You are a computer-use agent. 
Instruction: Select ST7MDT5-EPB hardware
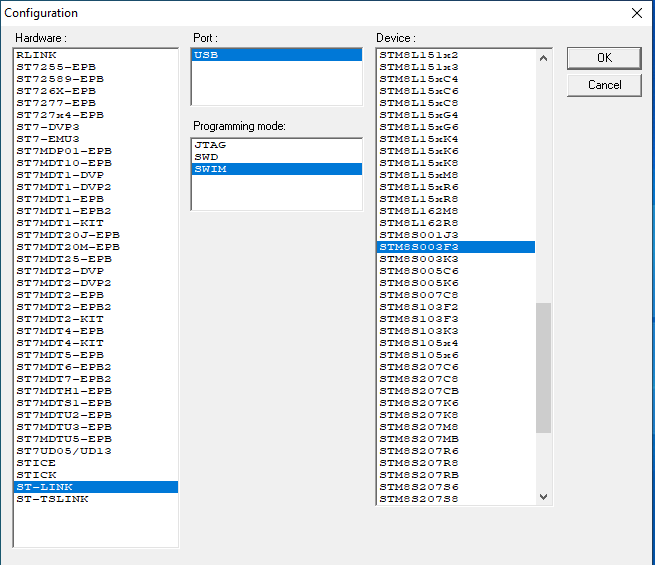pyautogui.click(x=96, y=355)
